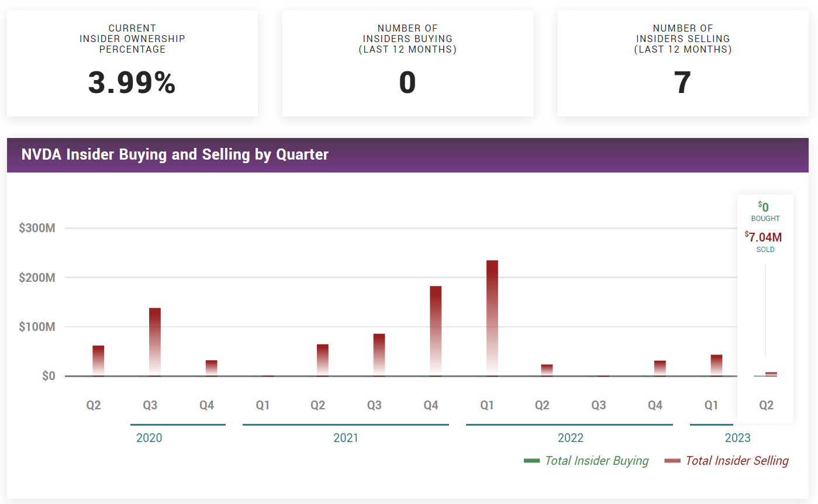Click the "NVDA Insider Buying and Selling by Quarter" title
818x504 pixels.
(175, 154)
